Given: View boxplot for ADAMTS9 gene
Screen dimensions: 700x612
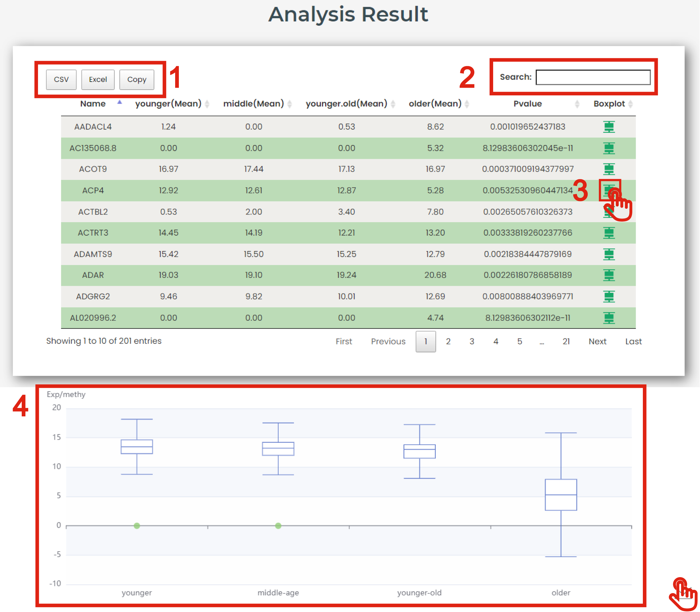Looking at the screenshot, I should (x=609, y=254).
